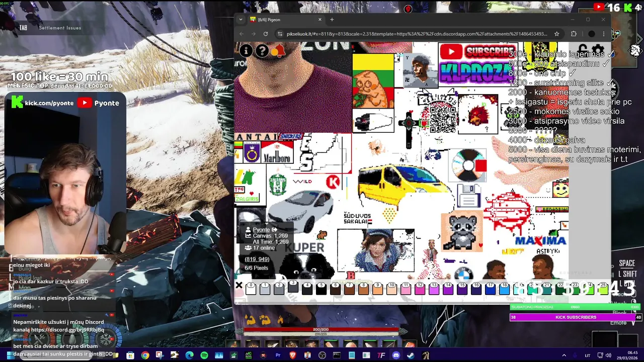644x362 pixels.
Task: Pick dark green color swatch 22
Action: pyautogui.click(x=560, y=288)
